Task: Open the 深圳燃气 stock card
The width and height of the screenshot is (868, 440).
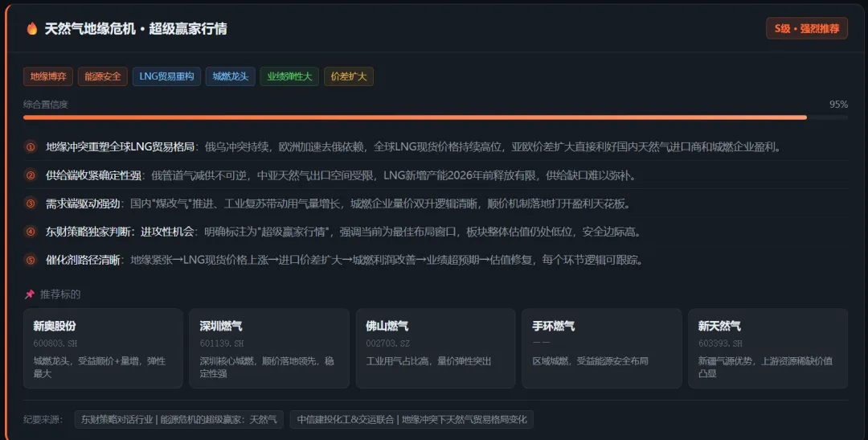Action: point(269,348)
